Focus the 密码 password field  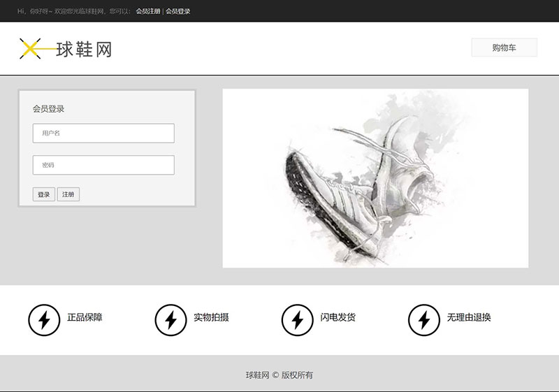tap(103, 165)
